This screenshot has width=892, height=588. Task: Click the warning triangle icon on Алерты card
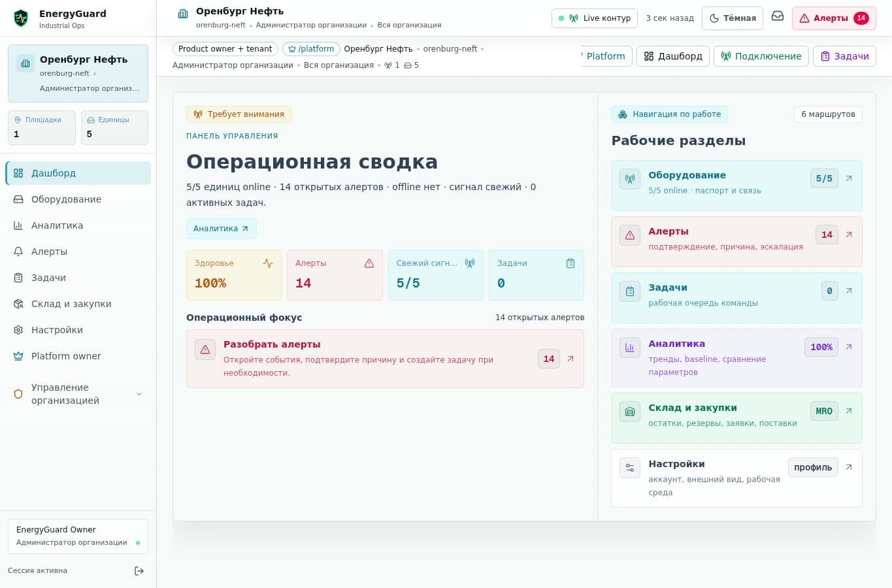(630, 235)
